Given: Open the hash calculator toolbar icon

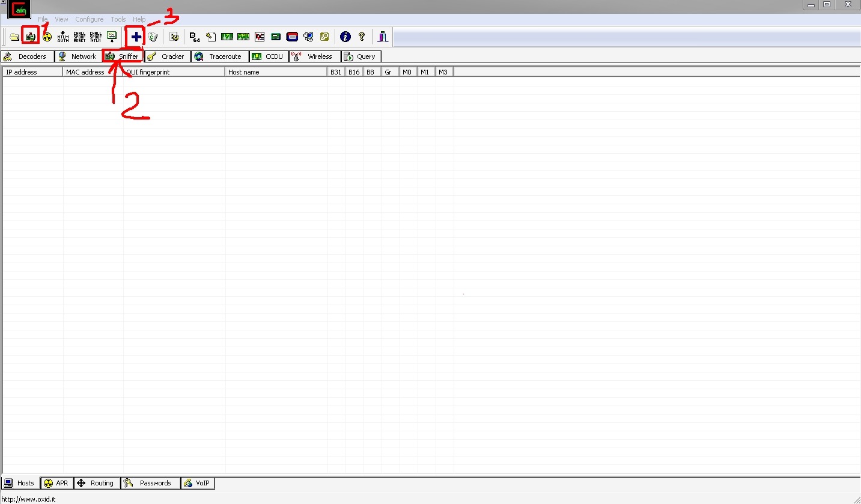Looking at the screenshot, I should pyautogui.click(x=276, y=37).
